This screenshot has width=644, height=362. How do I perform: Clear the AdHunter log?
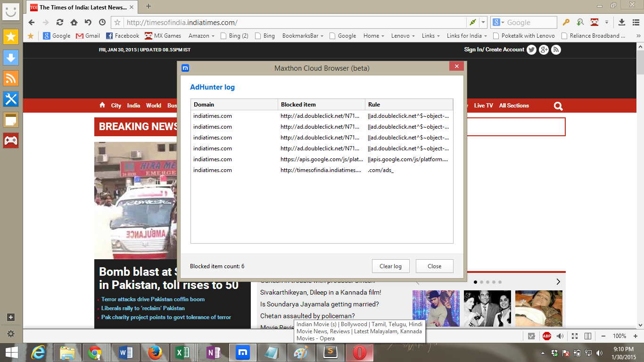(390, 266)
